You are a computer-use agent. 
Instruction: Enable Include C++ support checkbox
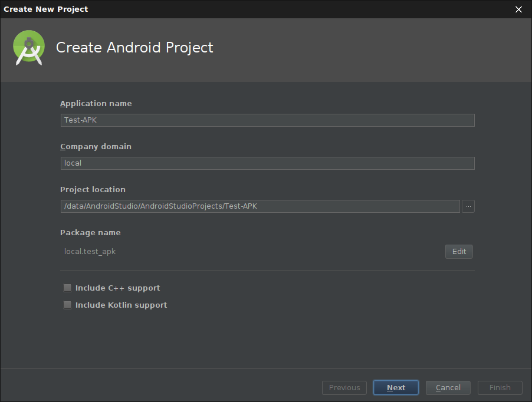[68, 288]
